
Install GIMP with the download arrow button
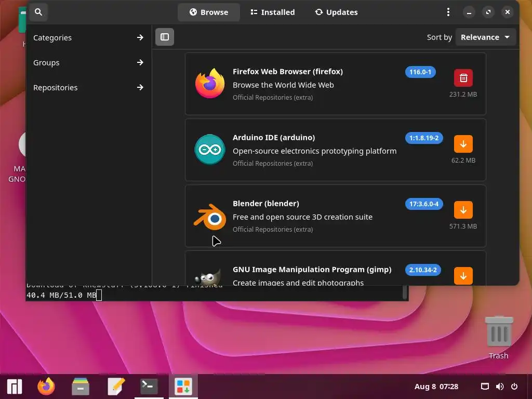pos(463,276)
